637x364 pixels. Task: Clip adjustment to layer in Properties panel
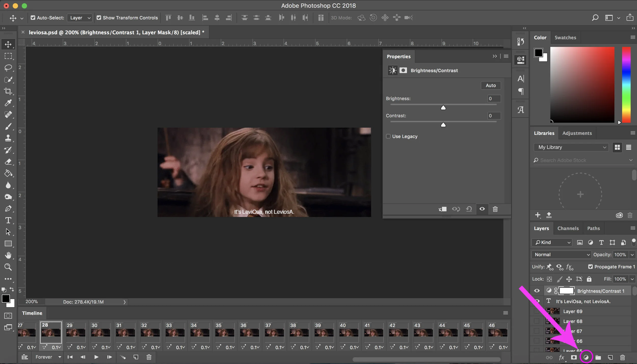[x=443, y=209]
